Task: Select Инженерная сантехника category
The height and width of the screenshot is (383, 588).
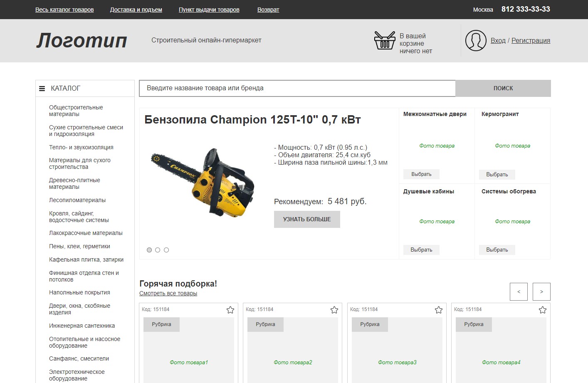Action: pos(82,326)
